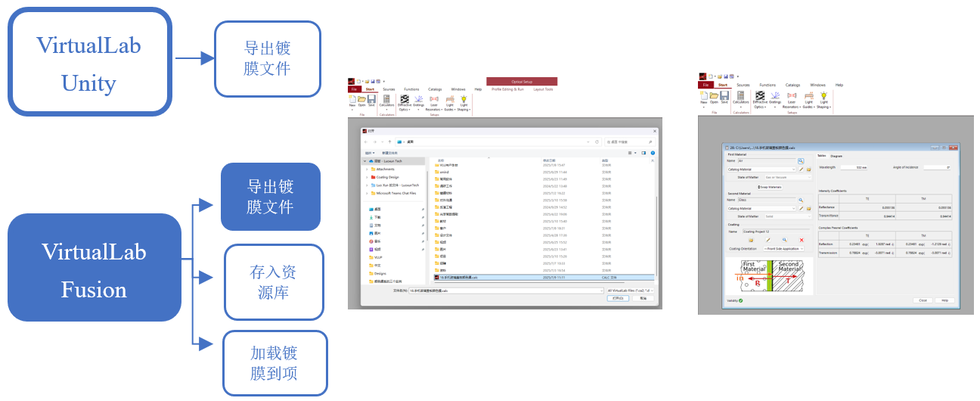Select the highlighted .calc file row
This screenshot has width=980, height=401.
[x=544, y=278]
